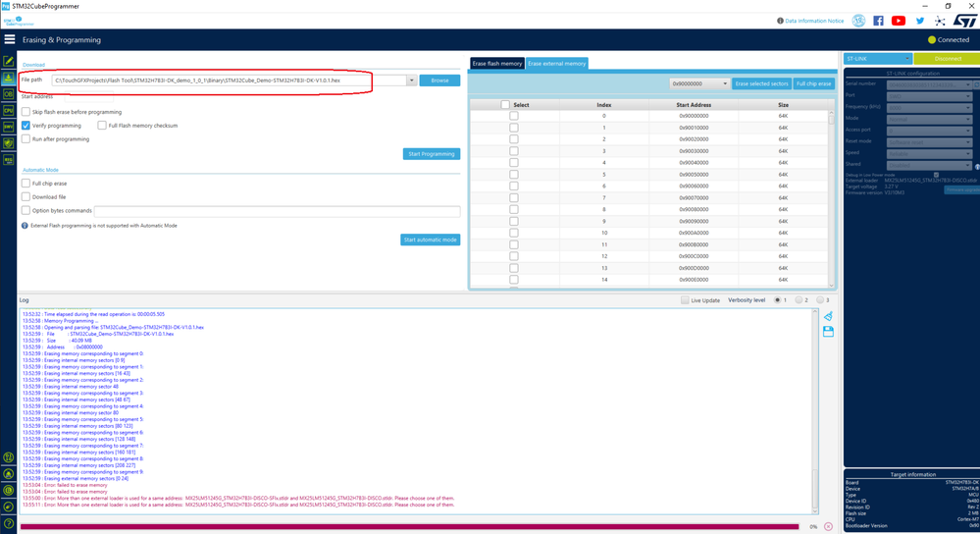
Task: Tick the Select all sectors header checkbox
Action: click(x=505, y=104)
